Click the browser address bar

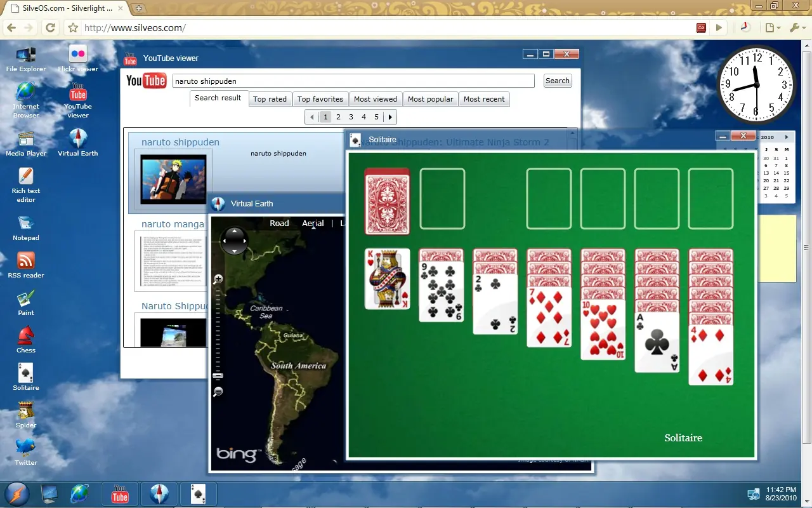pos(388,28)
